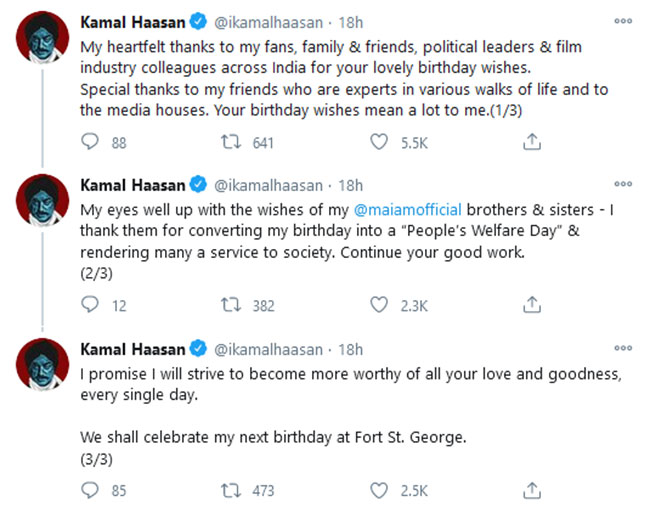Click the 18h timestamp on third tweet
The width and height of the screenshot is (650, 507).
point(350,350)
